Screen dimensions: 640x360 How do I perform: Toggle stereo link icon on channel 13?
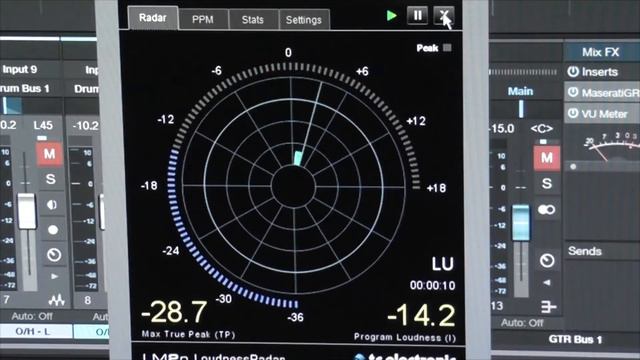click(547, 210)
